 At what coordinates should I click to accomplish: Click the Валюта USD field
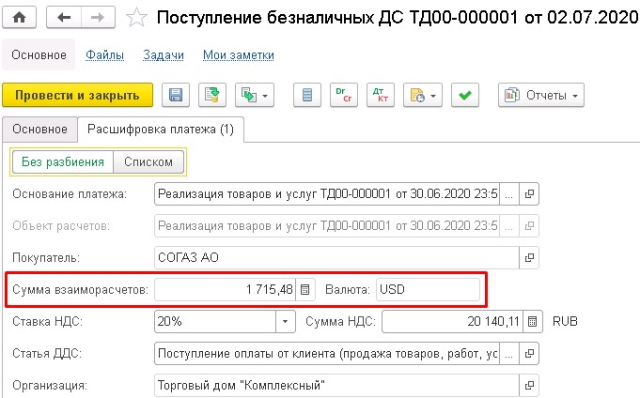428,289
